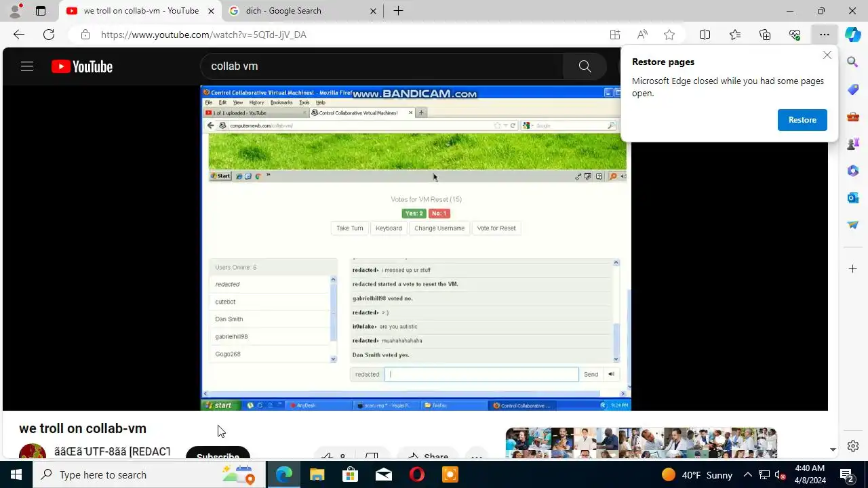Open sidebar Microsoft 365 icon

853,171
